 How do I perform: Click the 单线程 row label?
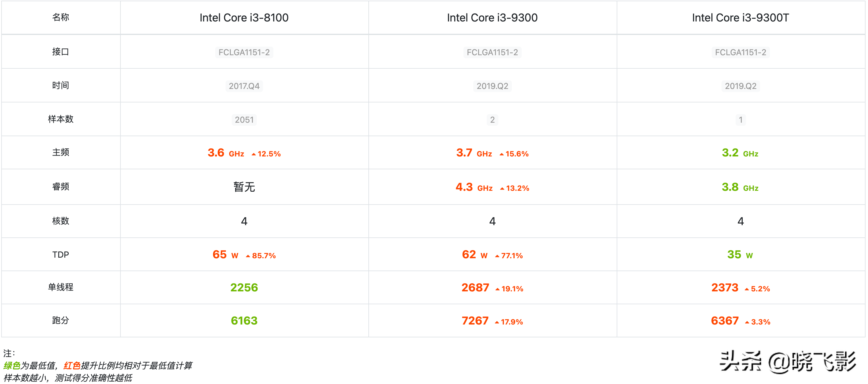61,287
